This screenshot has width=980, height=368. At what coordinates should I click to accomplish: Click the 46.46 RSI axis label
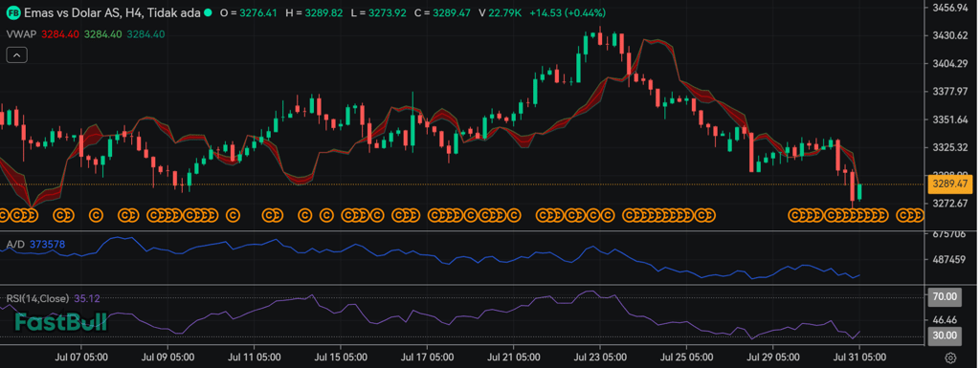[x=944, y=319]
